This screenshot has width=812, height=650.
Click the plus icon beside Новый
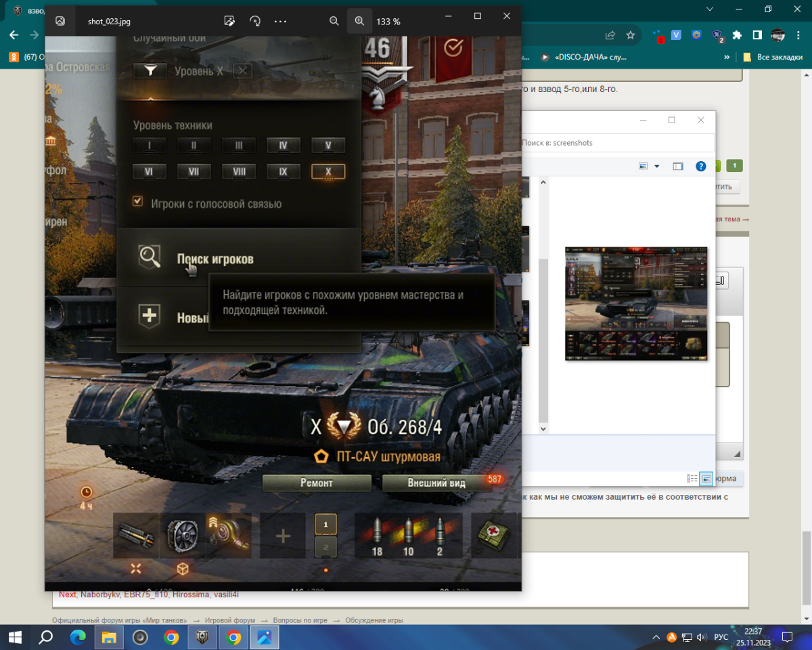click(x=150, y=316)
